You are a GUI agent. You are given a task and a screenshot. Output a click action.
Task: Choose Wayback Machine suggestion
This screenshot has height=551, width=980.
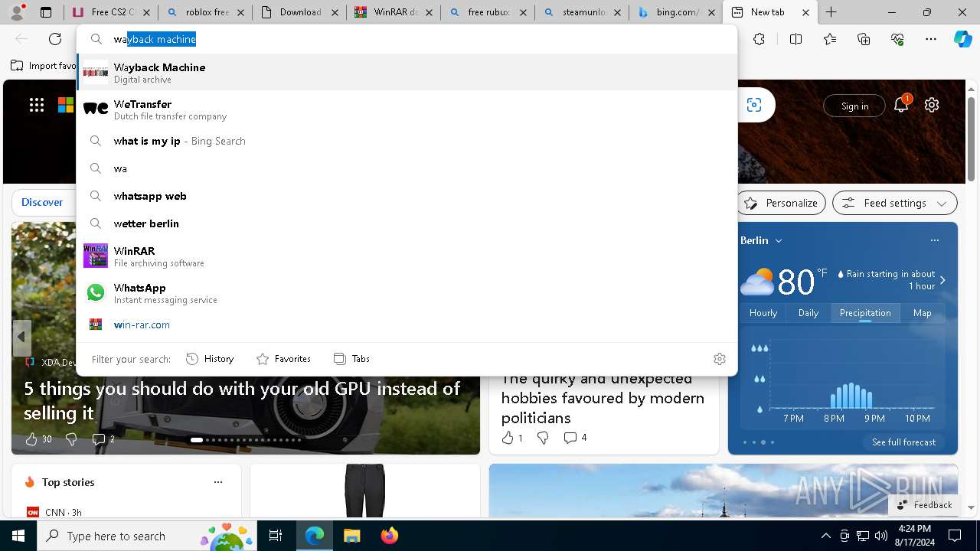tap(407, 72)
